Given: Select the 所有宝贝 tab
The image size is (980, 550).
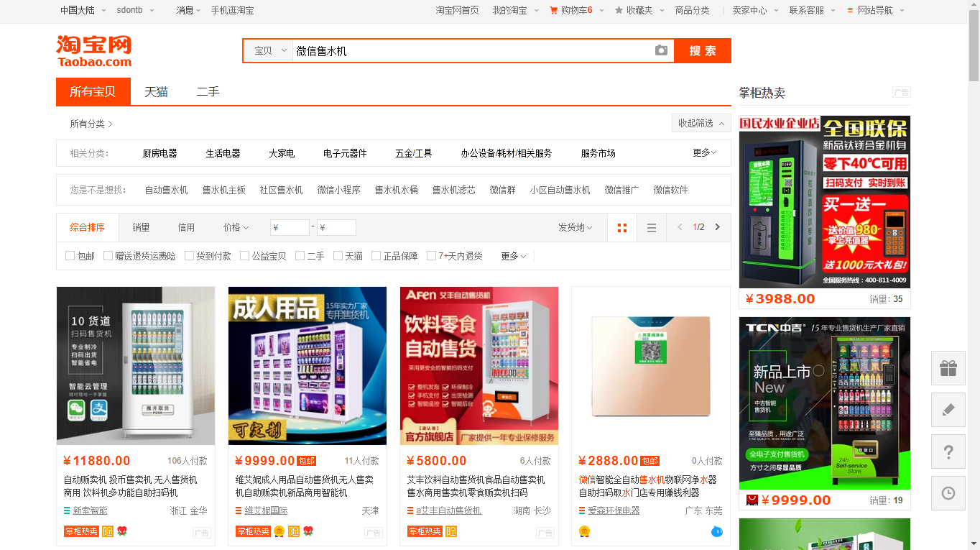Looking at the screenshot, I should click(x=93, y=91).
